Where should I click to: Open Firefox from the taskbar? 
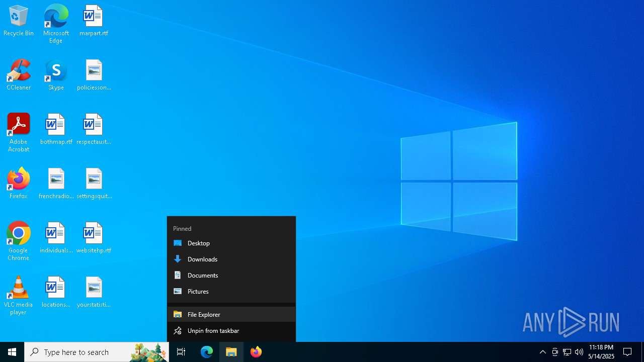[256, 352]
